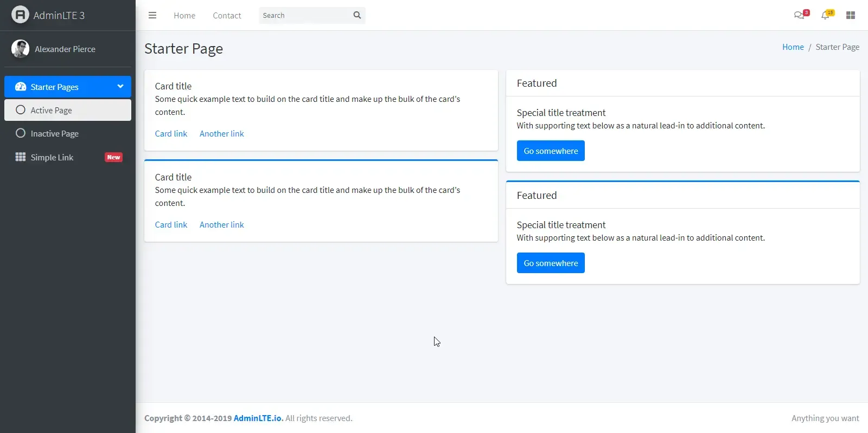Select Inactive Page in the sidebar
Image resolution: width=868 pixels, height=433 pixels.
click(x=68, y=133)
